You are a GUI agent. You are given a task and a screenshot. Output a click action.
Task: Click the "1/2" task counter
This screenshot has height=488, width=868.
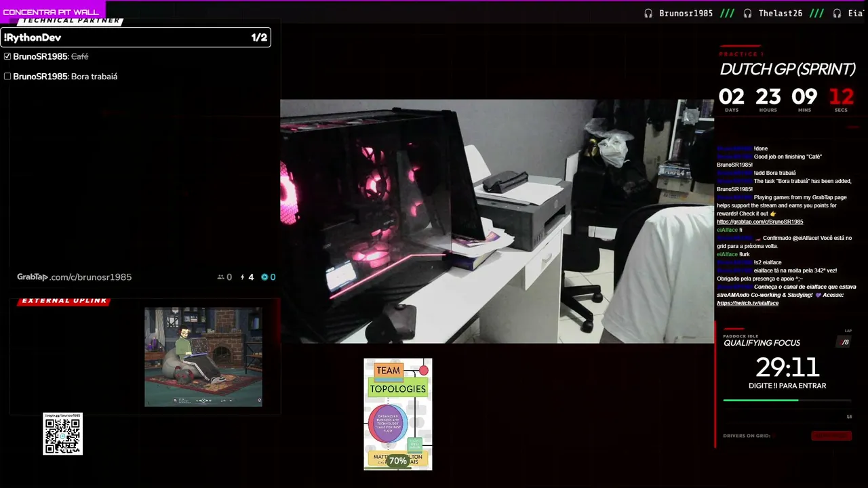[x=259, y=37]
